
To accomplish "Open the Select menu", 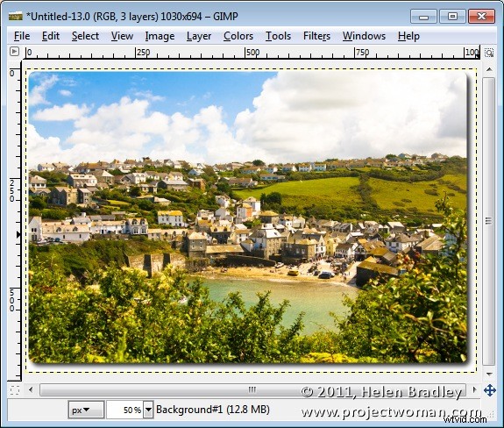I will [x=85, y=36].
